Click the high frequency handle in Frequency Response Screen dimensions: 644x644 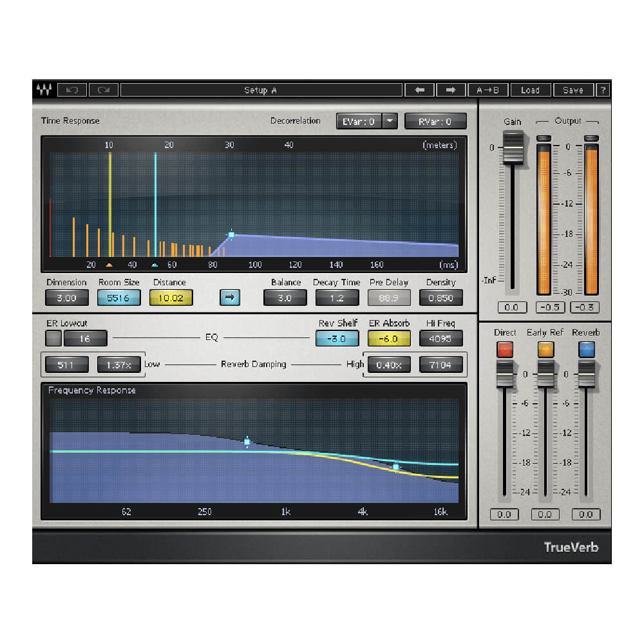point(395,467)
